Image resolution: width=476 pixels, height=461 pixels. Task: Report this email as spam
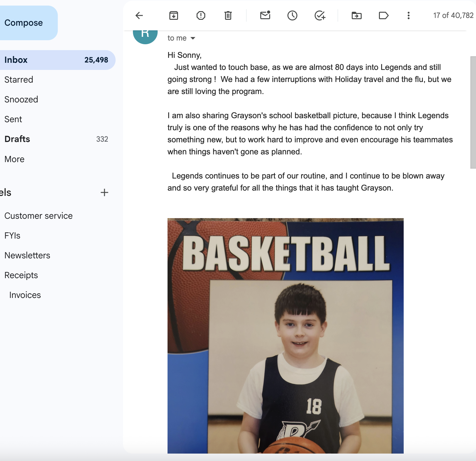tap(201, 15)
